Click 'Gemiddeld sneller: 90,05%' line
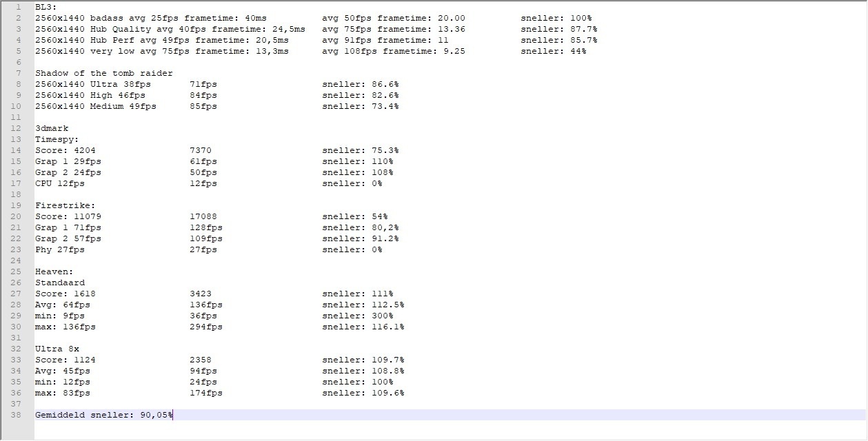 click(x=104, y=415)
